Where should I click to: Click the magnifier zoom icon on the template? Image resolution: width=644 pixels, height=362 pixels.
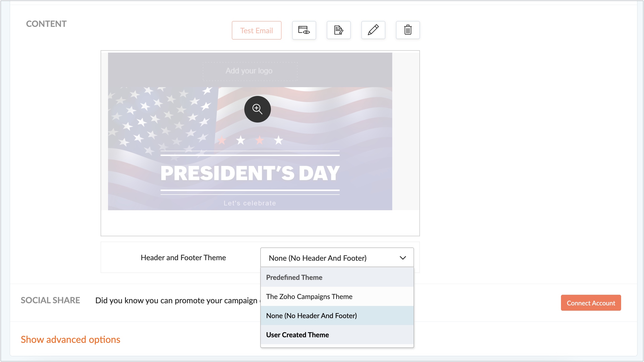[257, 109]
